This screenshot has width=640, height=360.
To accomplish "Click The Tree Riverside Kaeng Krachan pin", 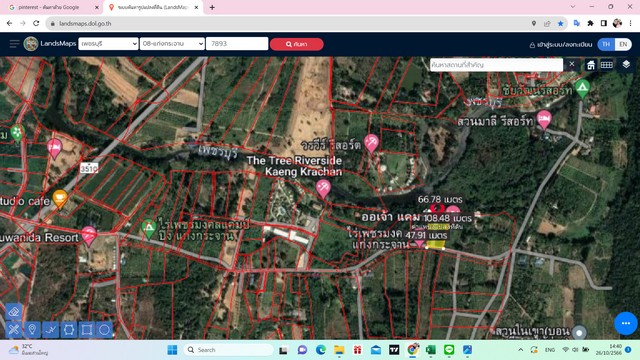I will 323,189.
